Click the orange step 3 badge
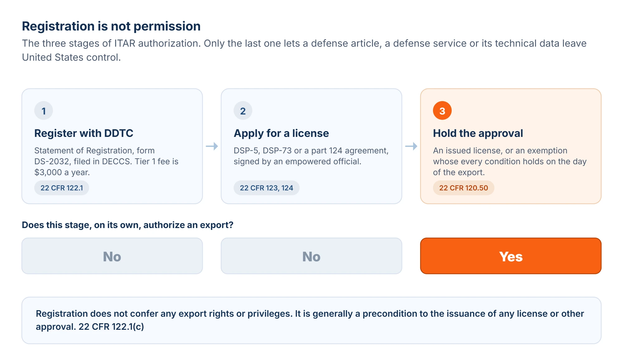This screenshot has height=364, width=623. 442,110
